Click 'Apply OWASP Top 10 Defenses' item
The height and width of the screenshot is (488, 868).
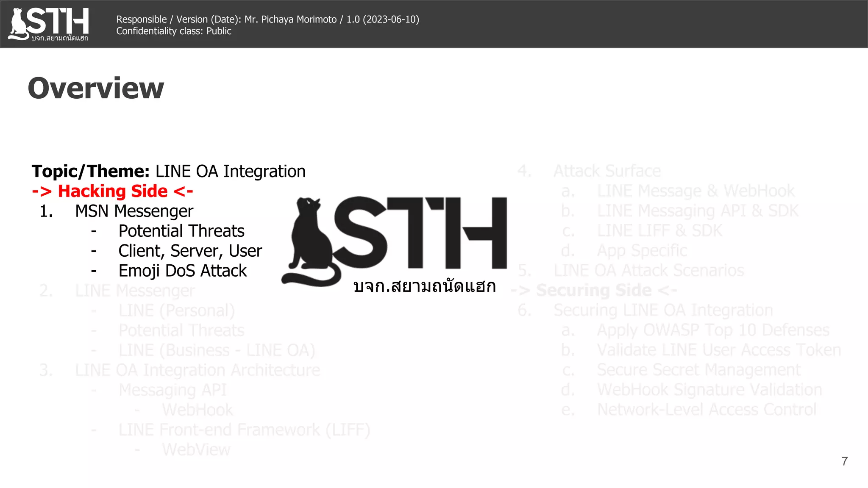(x=713, y=330)
